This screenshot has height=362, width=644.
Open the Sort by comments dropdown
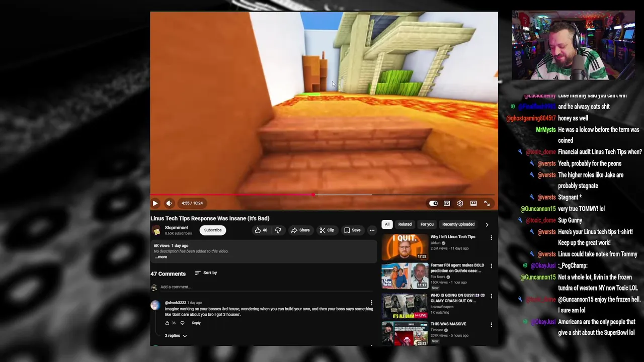(206, 273)
